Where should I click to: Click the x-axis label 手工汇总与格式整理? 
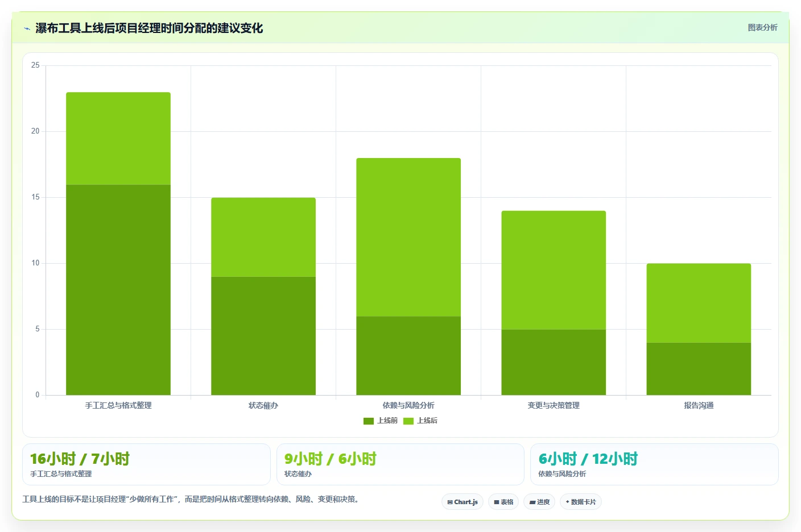pos(118,405)
